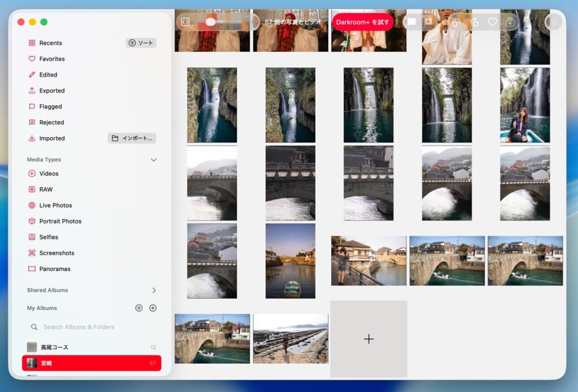Click the grid size icon left of the slider

(185, 22)
